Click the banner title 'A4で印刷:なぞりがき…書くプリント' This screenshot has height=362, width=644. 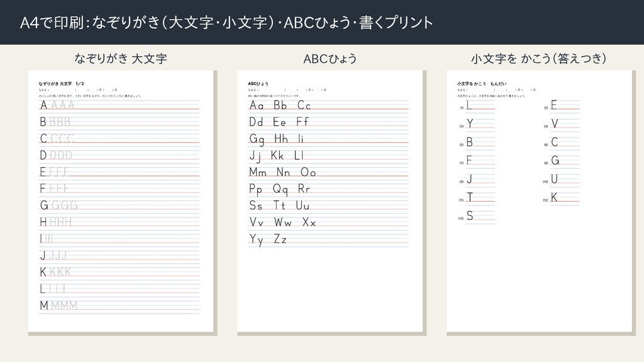click(x=226, y=22)
